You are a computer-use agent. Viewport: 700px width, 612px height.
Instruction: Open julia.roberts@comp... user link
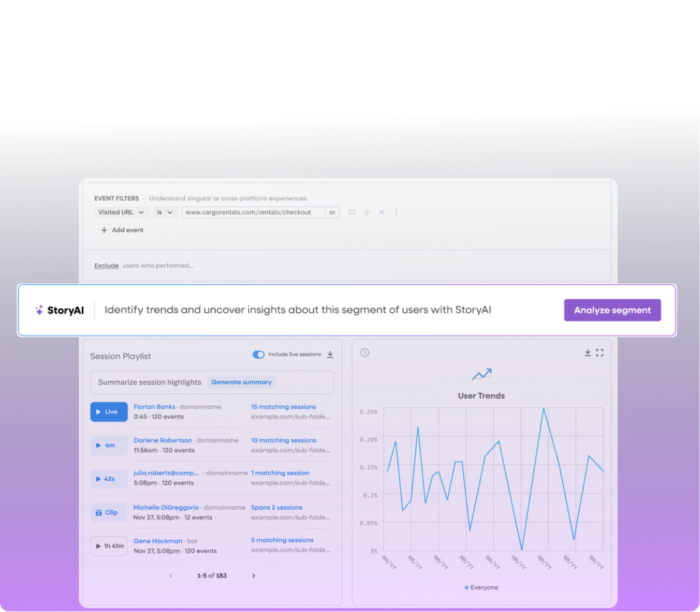click(x=166, y=473)
